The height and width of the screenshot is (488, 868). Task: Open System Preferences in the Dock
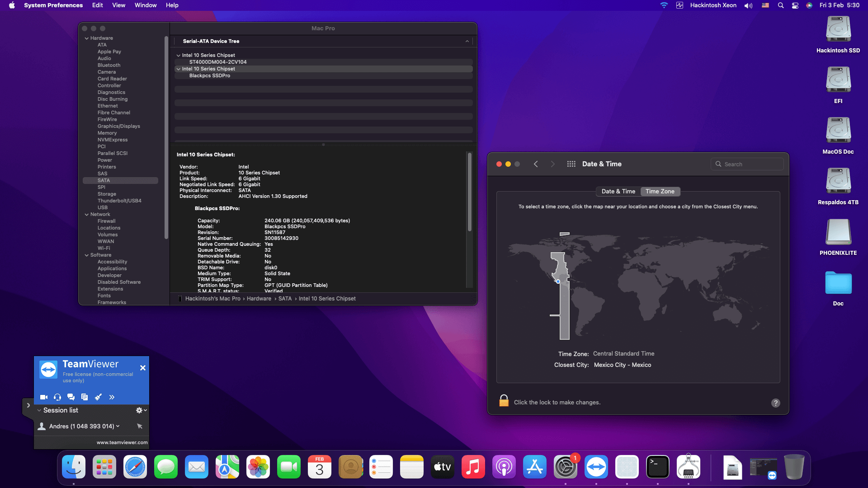pyautogui.click(x=566, y=467)
